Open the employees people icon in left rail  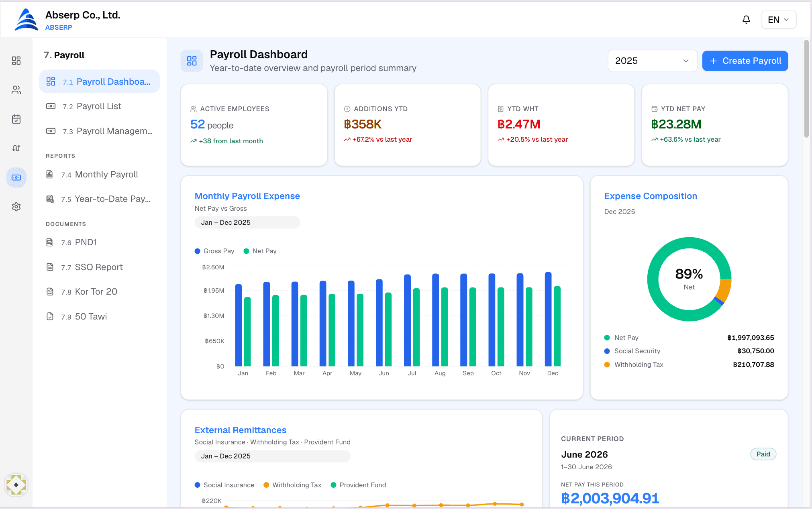tap(16, 90)
